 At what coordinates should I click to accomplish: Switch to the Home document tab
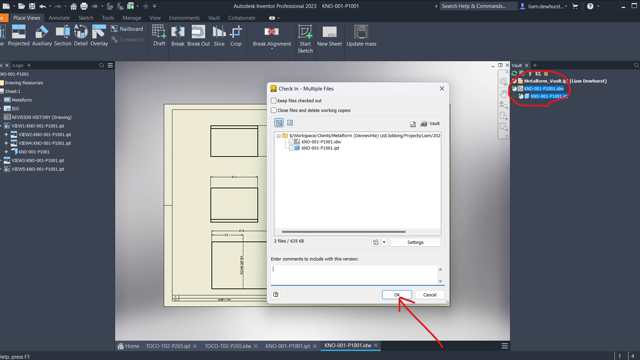pos(129,346)
